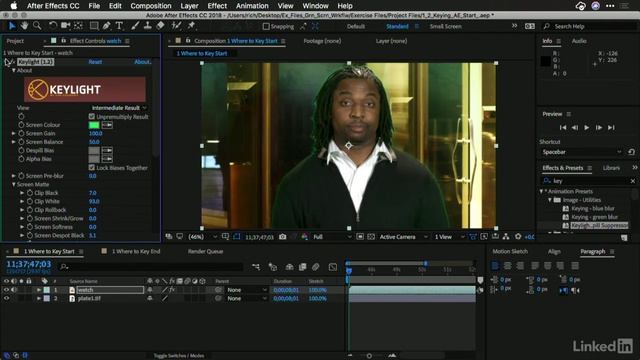This screenshot has height=360, width=640.
Task: Uncheck Lock Biases Together
Action: [92, 167]
